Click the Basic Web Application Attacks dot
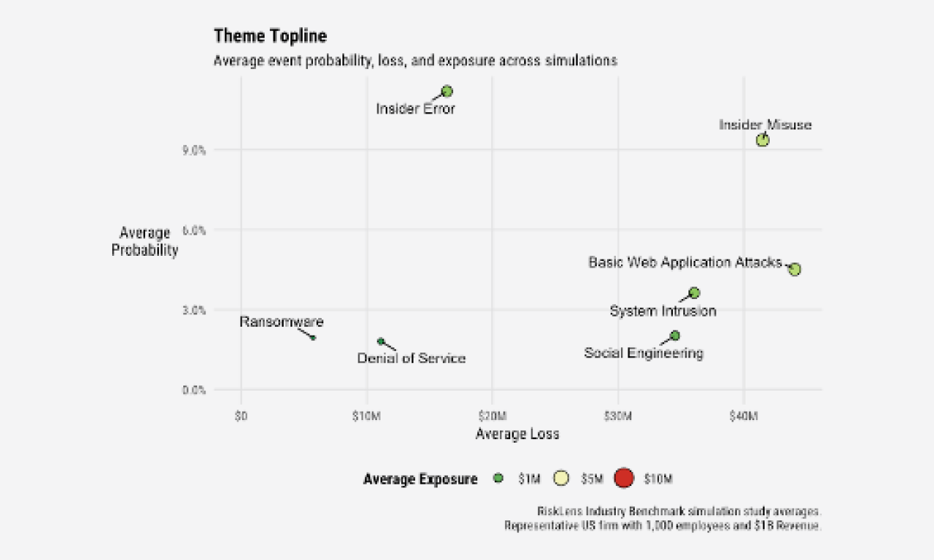The height and width of the screenshot is (560, 934). pos(795,270)
